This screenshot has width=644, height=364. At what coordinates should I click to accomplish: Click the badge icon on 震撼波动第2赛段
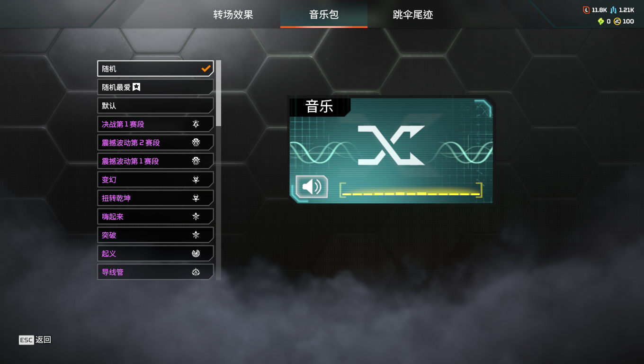[196, 143]
